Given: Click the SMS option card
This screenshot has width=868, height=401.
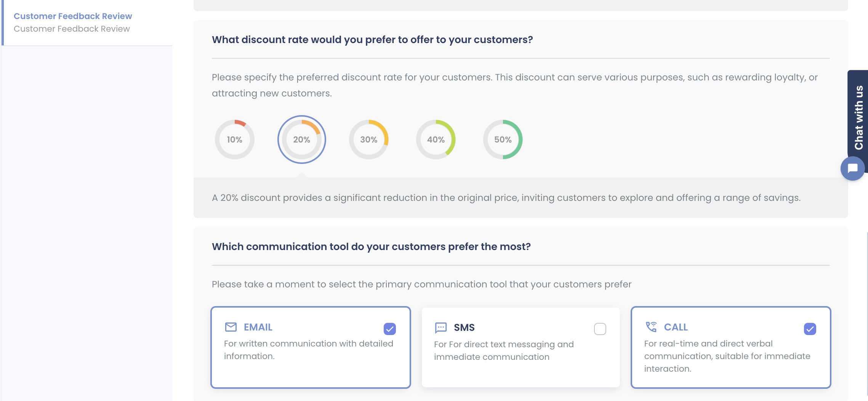Looking at the screenshot, I should 520,347.
